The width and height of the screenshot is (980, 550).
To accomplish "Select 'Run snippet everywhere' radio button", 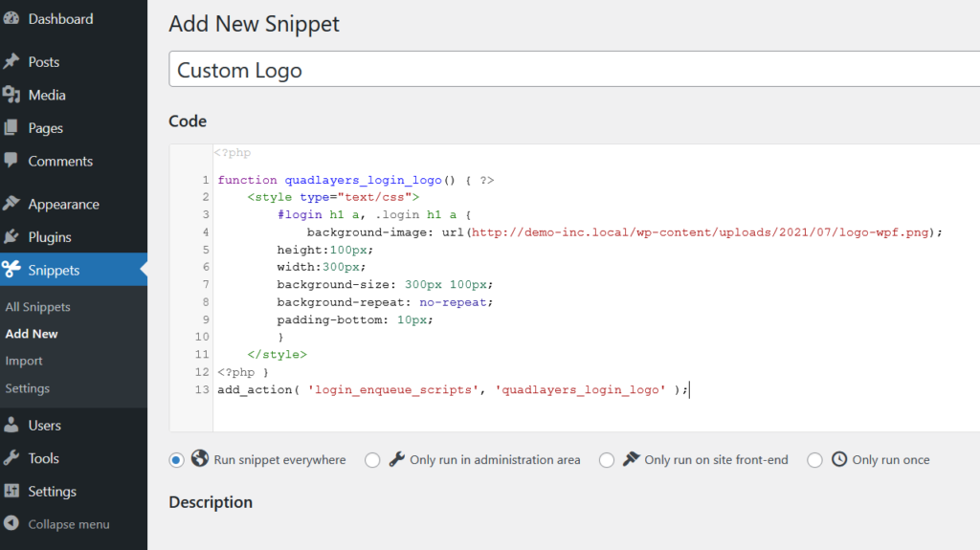I will click(x=176, y=460).
